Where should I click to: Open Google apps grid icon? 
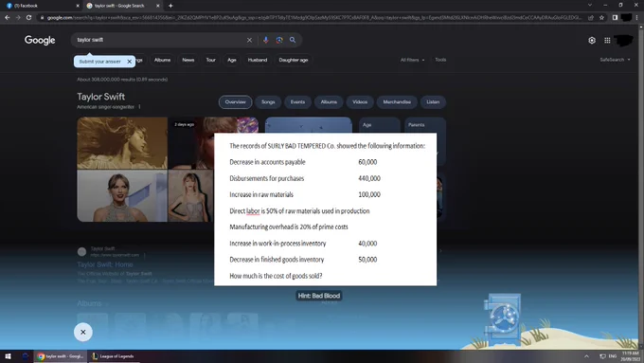point(607,41)
